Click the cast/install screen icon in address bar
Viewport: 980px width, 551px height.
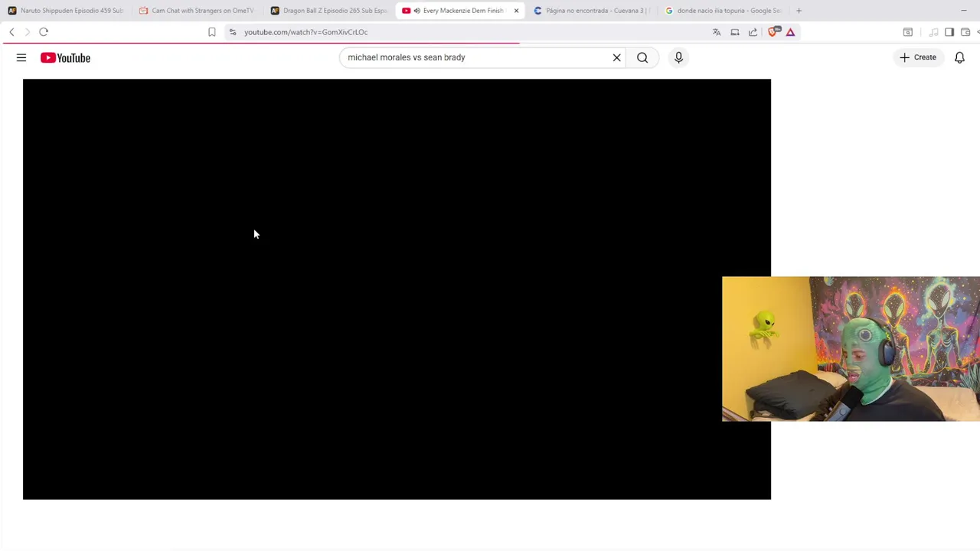[x=735, y=32]
